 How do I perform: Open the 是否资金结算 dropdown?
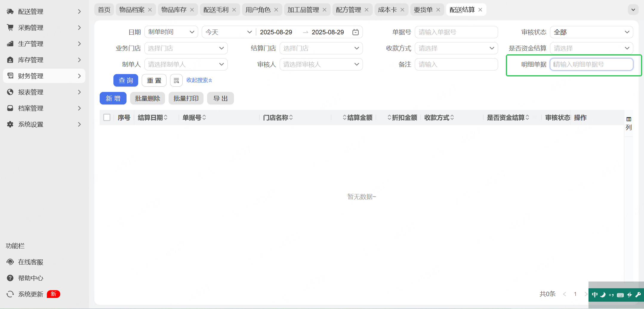pos(591,48)
